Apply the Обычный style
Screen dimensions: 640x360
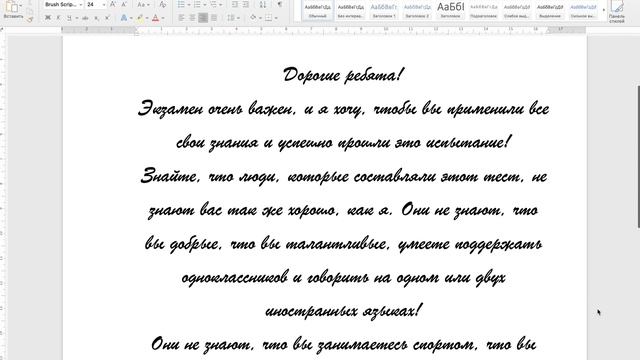(318, 11)
